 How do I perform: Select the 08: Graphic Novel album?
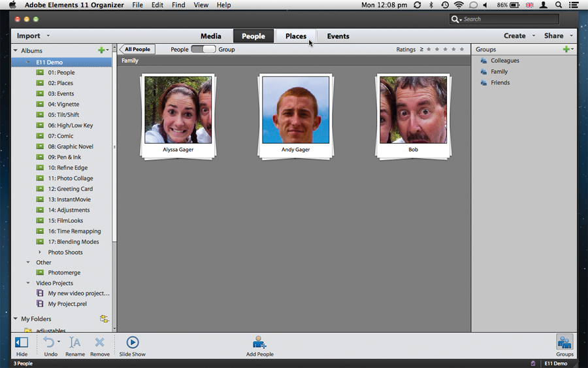(x=71, y=146)
